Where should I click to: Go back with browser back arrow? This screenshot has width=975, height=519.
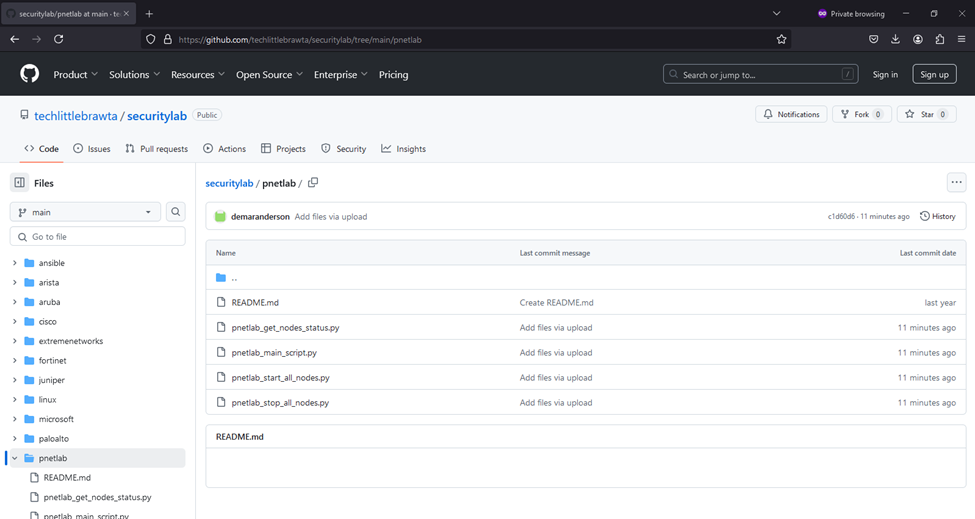tap(15, 39)
